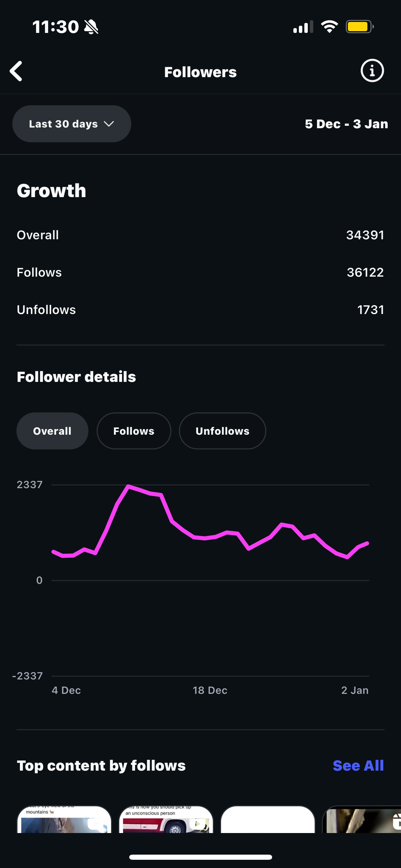
Task: Open the Last 30 days dropdown
Action: 72,124
